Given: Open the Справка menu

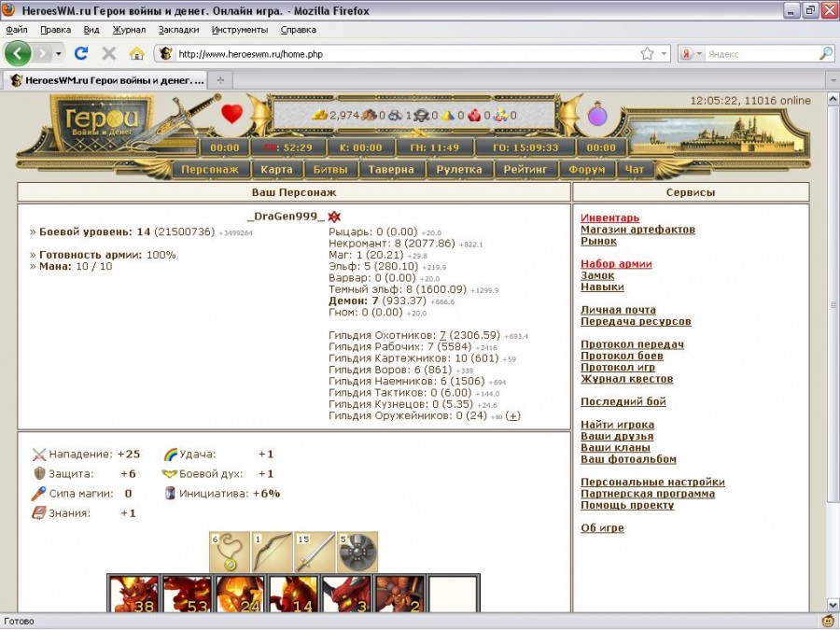Looking at the screenshot, I should [299, 30].
